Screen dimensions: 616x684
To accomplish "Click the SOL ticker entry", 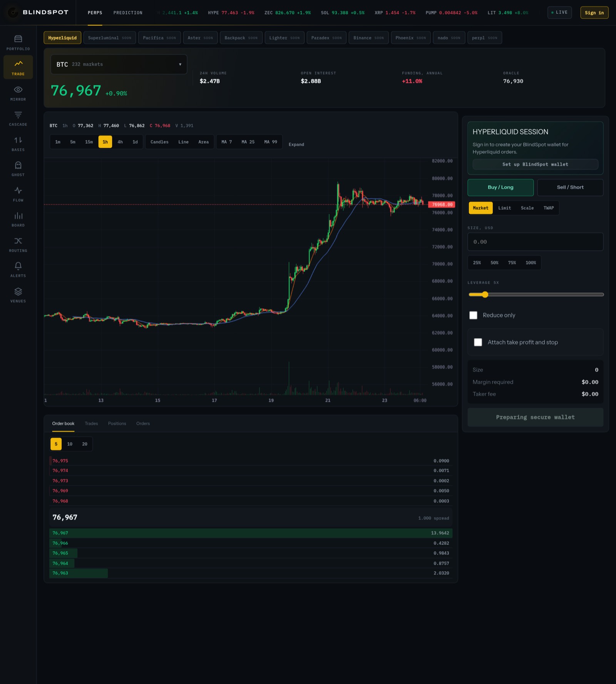I will 343,13.
